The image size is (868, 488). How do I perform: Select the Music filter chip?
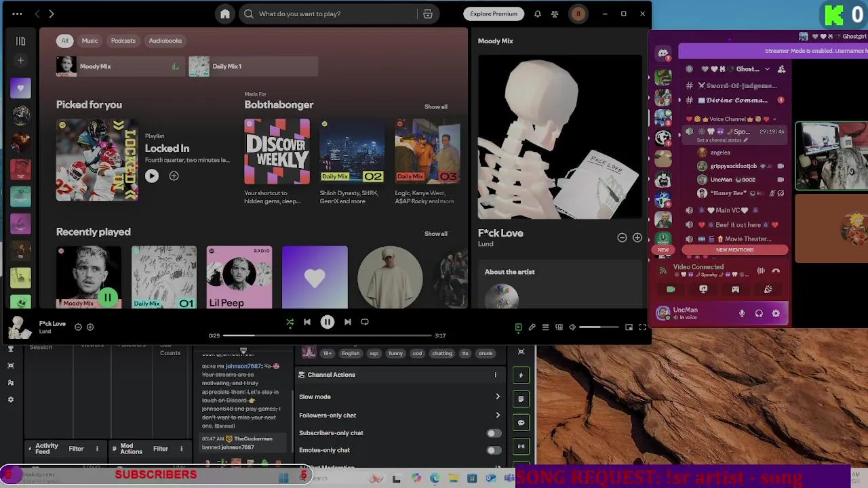[x=90, y=41]
